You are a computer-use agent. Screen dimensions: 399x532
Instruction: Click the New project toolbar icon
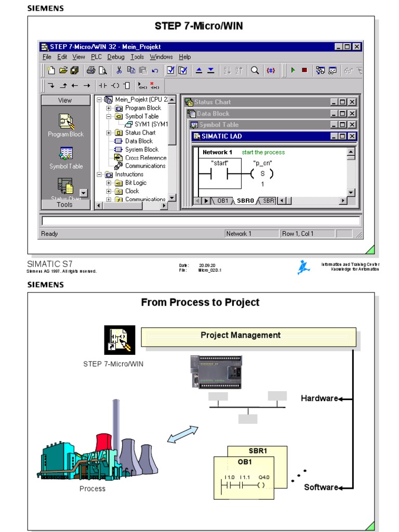click(51, 70)
